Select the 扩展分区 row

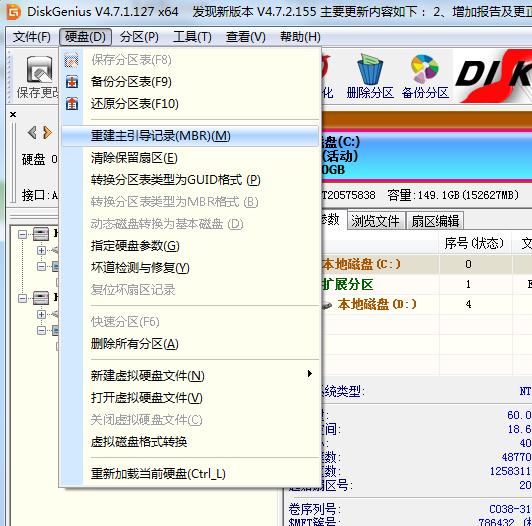[x=426, y=284]
